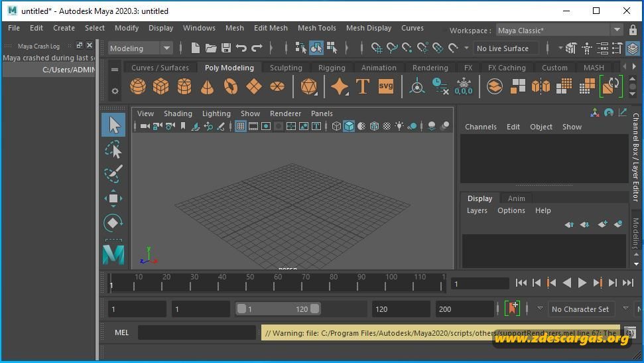
Task: Click the Center Pivot shelf icon
Action: coord(417,86)
